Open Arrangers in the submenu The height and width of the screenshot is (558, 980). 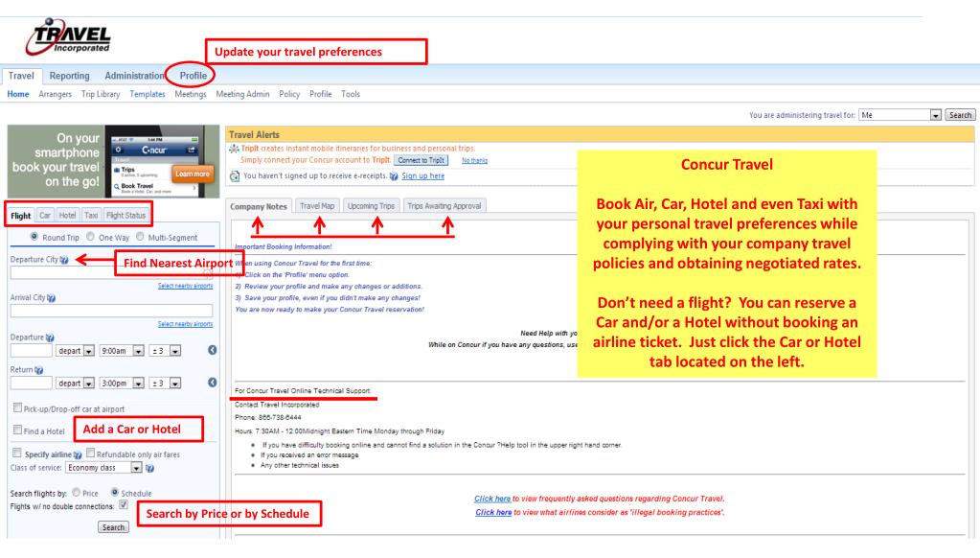coord(55,94)
